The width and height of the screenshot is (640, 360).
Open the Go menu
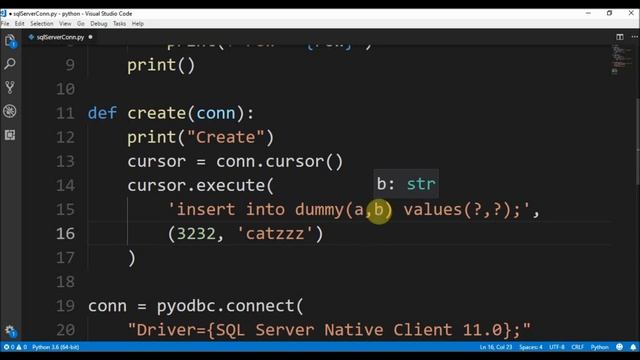80,24
